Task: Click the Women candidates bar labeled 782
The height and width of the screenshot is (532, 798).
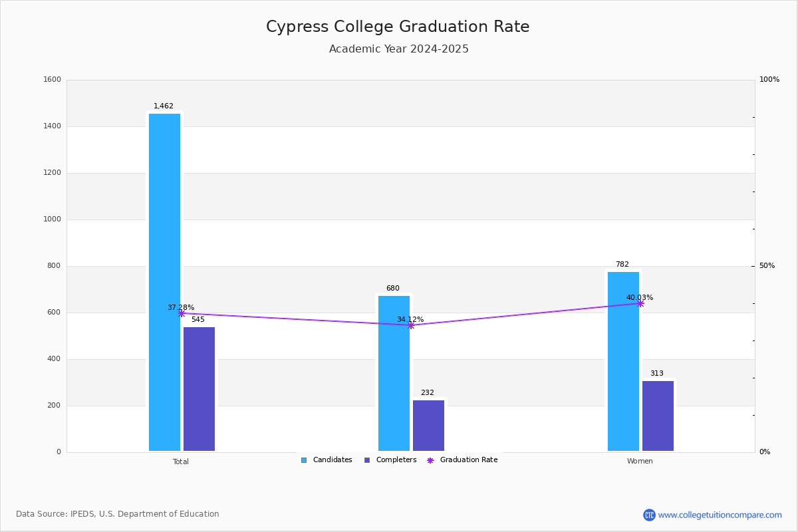Action: (x=623, y=361)
